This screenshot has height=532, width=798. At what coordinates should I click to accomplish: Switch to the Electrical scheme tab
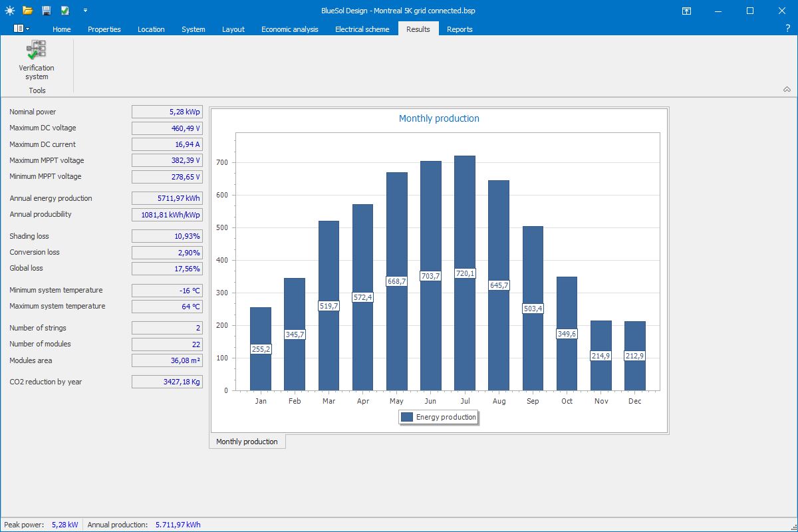362,29
